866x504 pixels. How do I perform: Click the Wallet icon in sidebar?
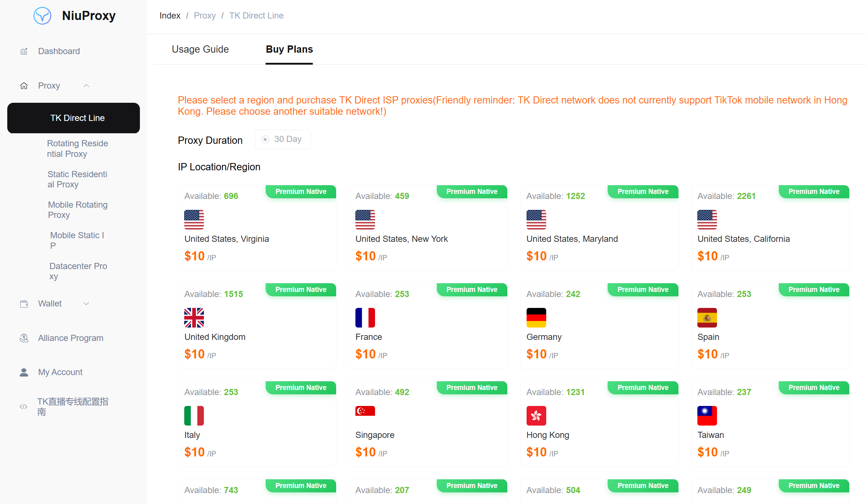click(24, 304)
